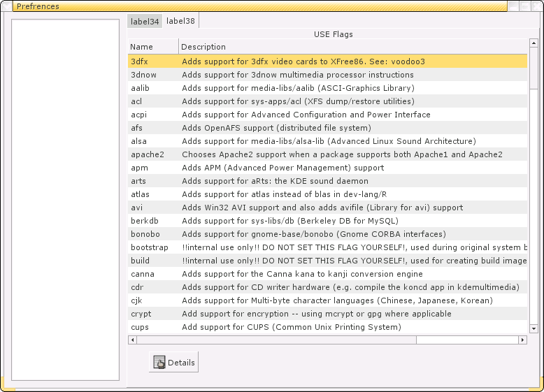Click the Details button icon

click(159, 362)
